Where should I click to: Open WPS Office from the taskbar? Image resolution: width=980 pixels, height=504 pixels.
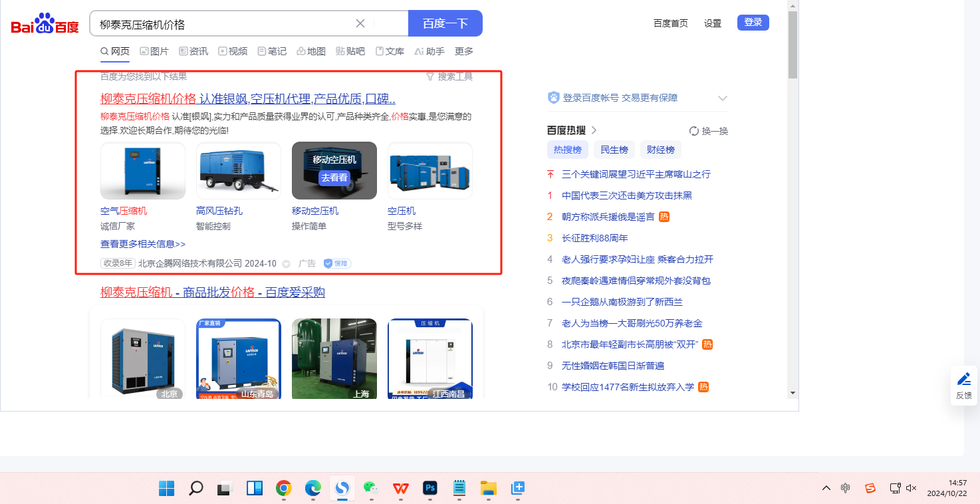[x=400, y=488]
